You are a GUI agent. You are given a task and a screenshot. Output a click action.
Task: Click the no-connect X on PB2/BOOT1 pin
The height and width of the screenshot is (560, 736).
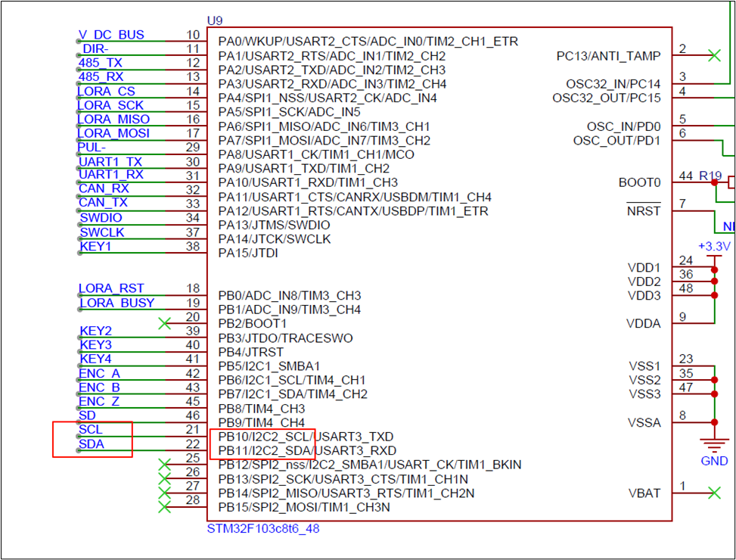click(x=164, y=324)
